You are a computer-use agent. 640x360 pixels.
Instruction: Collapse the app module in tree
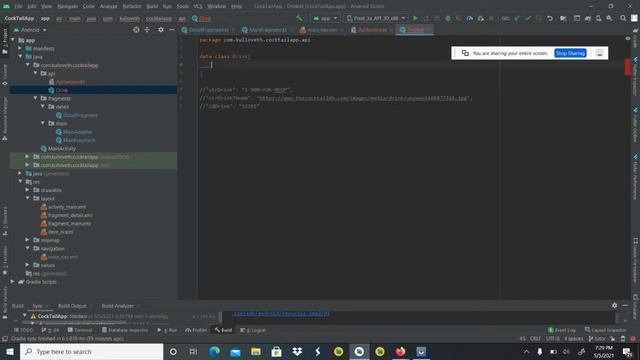(13, 40)
